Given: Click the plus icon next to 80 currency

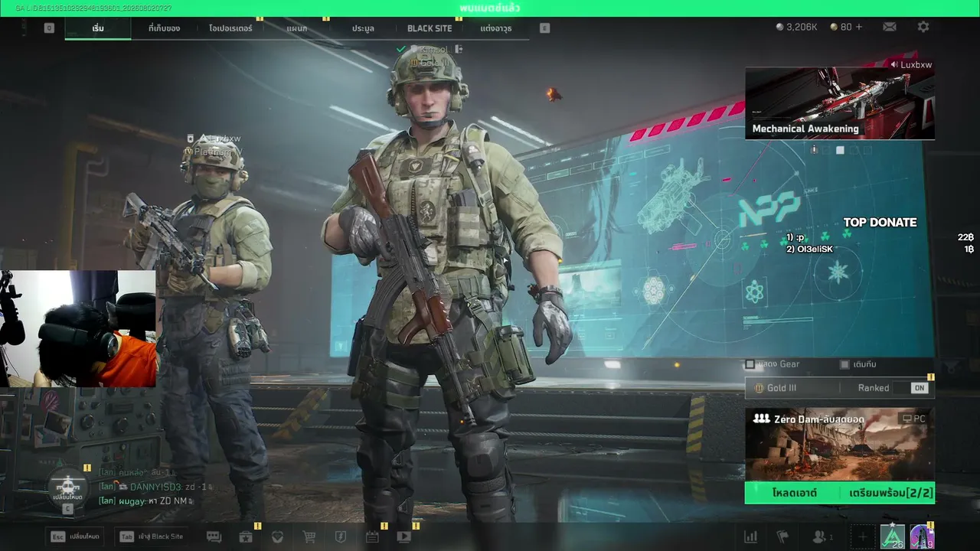Looking at the screenshot, I should [858, 27].
